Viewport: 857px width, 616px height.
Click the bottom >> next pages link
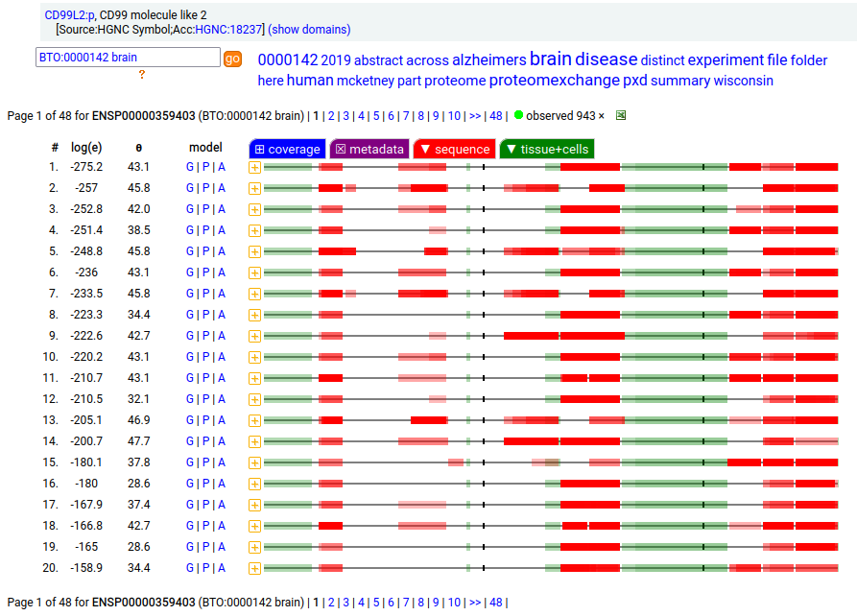point(475,603)
